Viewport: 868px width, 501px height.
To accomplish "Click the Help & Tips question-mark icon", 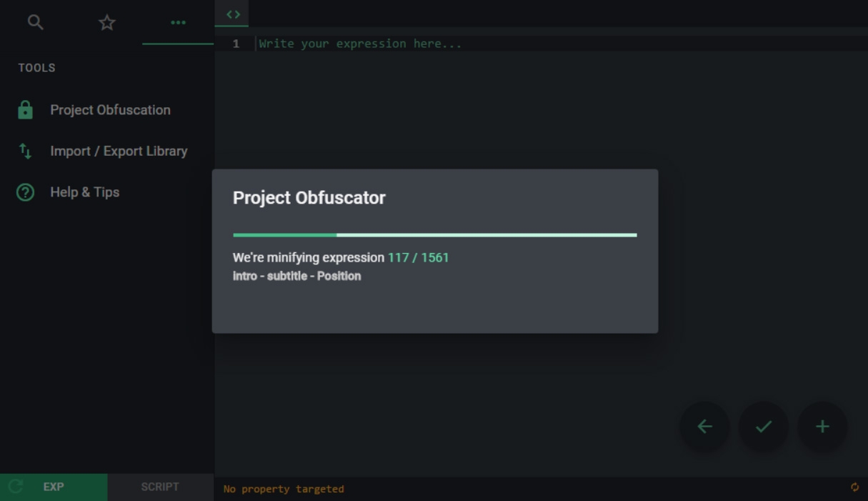I will point(25,192).
